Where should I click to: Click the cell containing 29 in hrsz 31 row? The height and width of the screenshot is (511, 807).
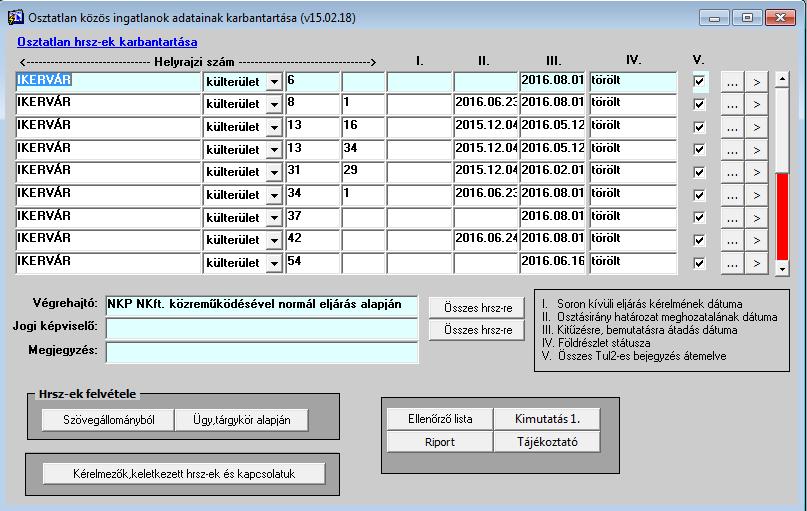pyautogui.click(x=363, y=172)
